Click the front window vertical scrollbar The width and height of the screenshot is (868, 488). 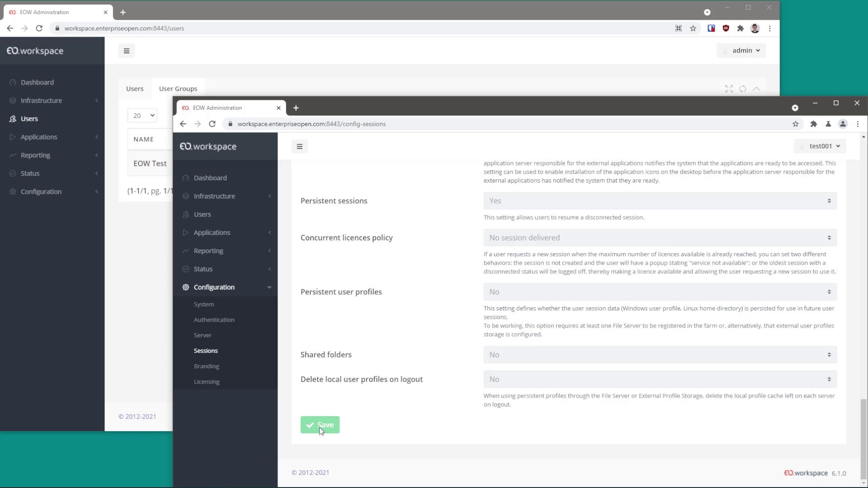pyautogui.click(x=863, y=438)
